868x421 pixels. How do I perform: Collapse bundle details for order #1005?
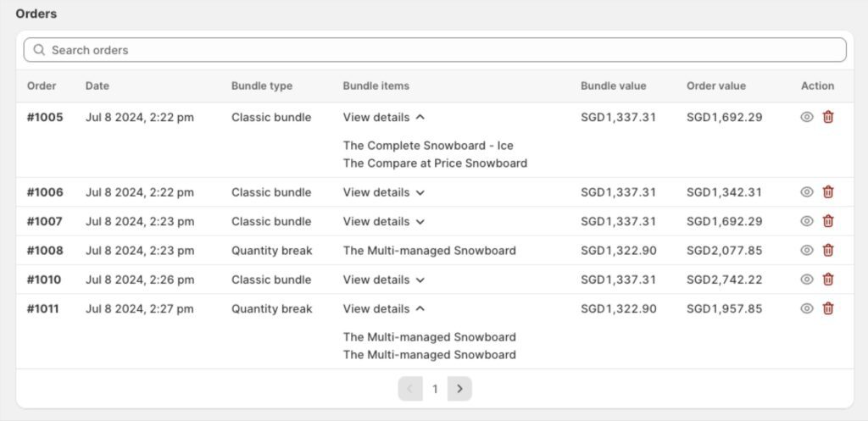point(384,117)
